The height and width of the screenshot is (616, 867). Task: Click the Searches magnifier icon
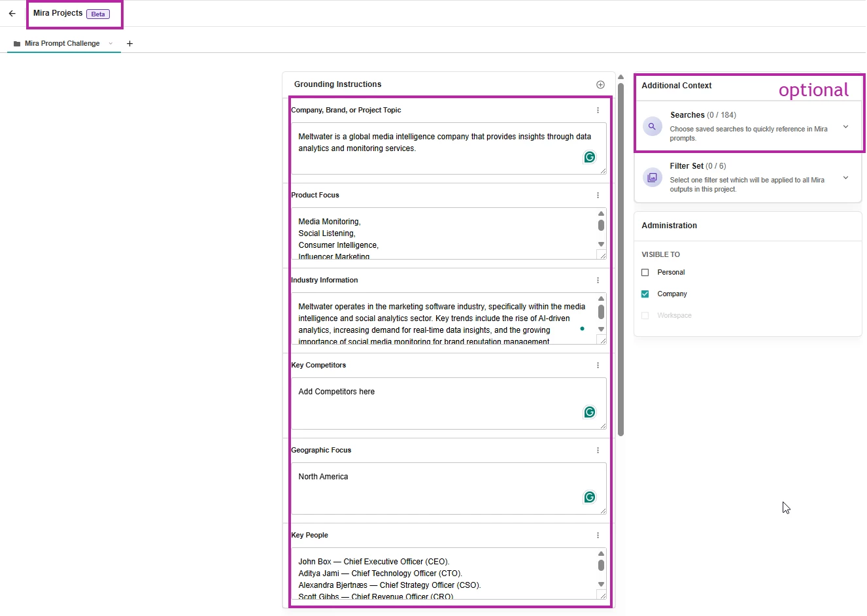coord(652,126)
